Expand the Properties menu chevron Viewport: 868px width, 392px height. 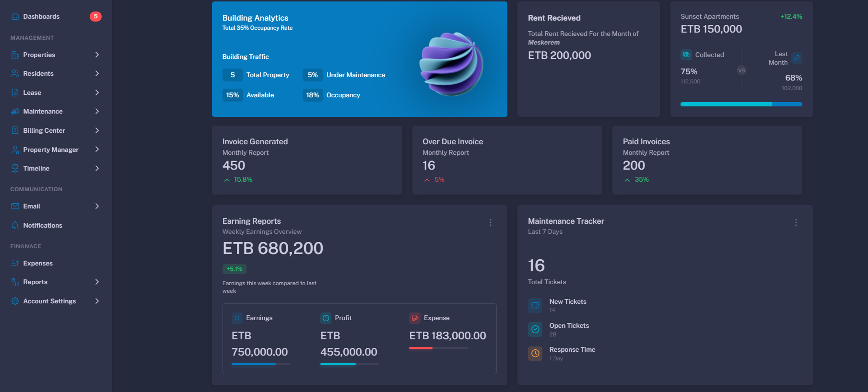click(x=97, y=55)
